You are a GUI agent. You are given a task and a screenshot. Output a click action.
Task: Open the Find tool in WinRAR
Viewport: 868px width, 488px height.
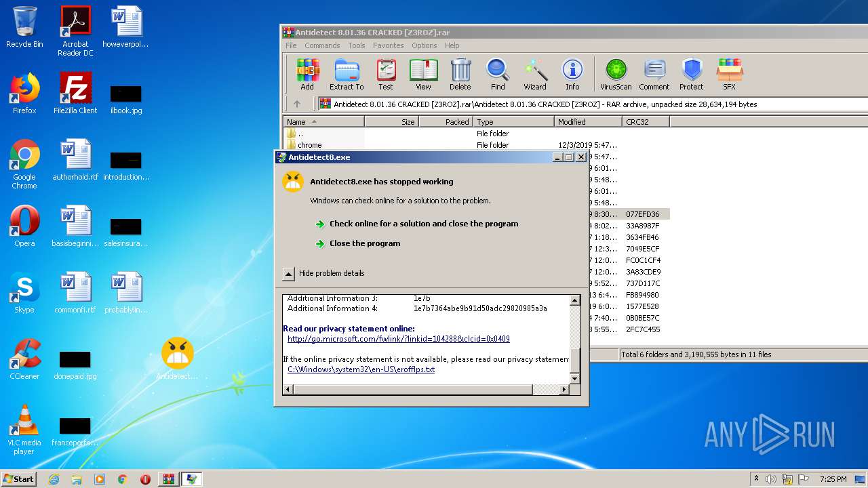(498, 74)
